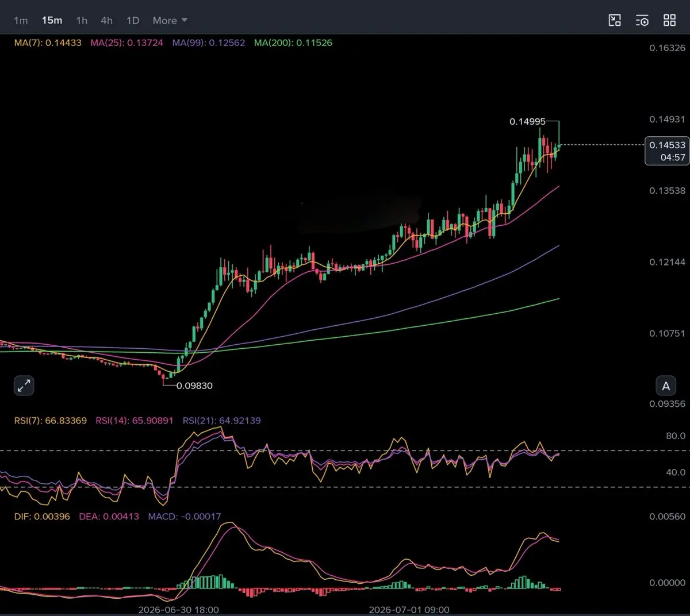Click the MA(25) indicator label
The height and width of the screenshot is (616, 690).
coord(126,43)
